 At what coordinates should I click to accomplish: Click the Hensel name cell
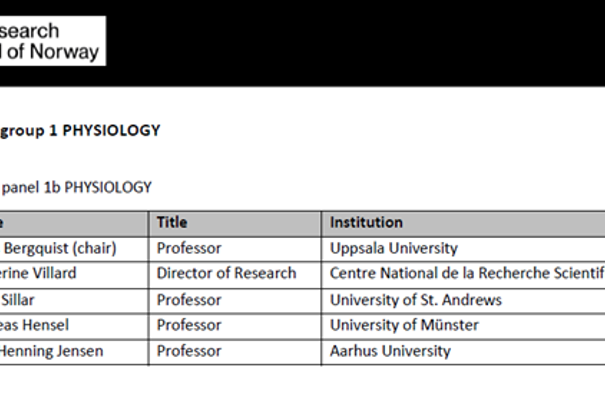74,326
